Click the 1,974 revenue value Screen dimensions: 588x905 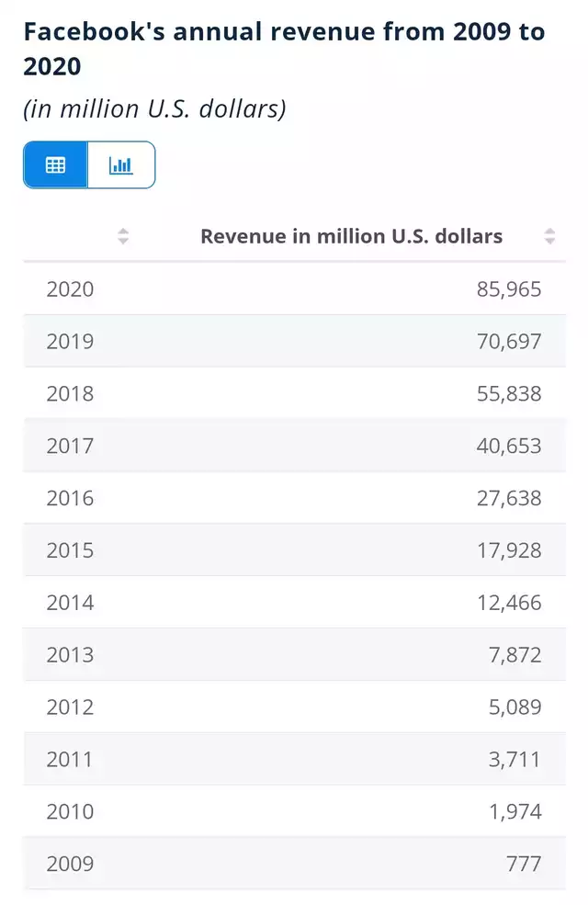(x=515, y=811)
